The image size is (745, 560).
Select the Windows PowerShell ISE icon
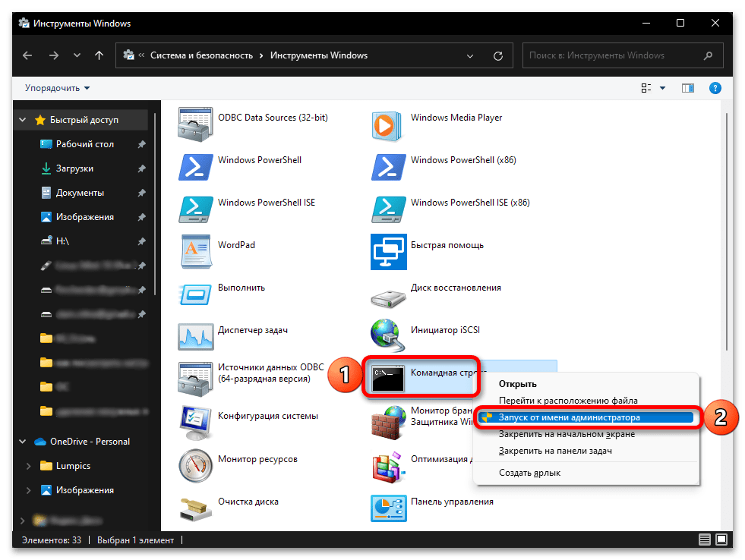pos(195,209)
